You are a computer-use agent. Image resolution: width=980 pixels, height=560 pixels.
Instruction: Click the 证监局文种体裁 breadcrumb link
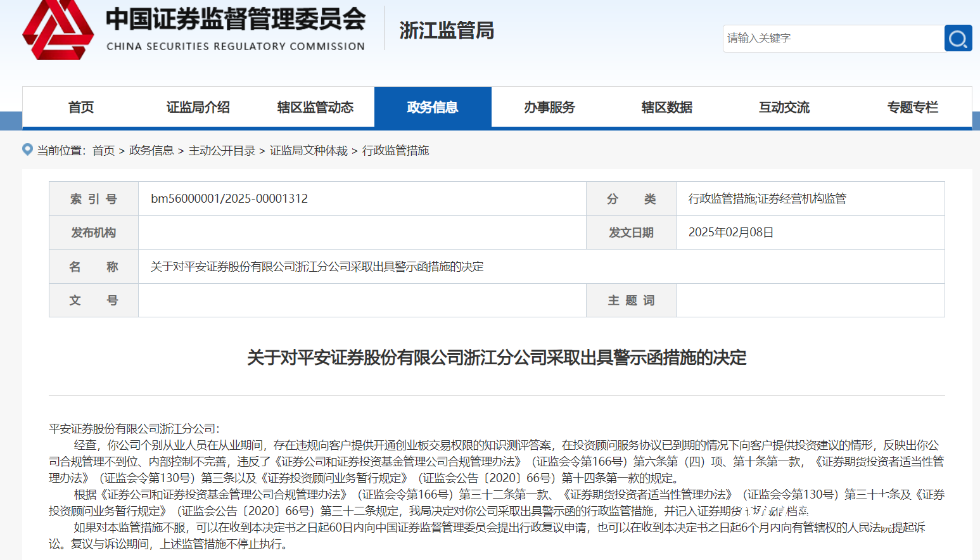click(x=309, y=150)
